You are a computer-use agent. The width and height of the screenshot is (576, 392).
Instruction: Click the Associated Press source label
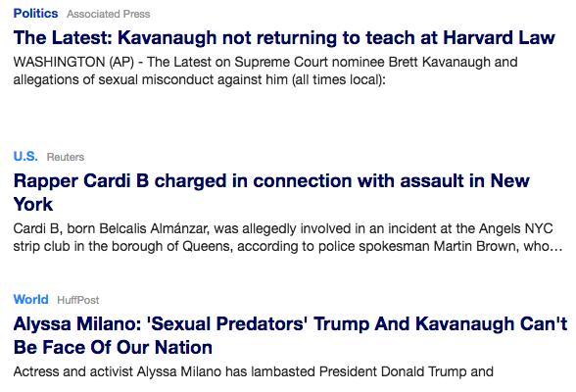pyautogui.click(x=109, y=14)
